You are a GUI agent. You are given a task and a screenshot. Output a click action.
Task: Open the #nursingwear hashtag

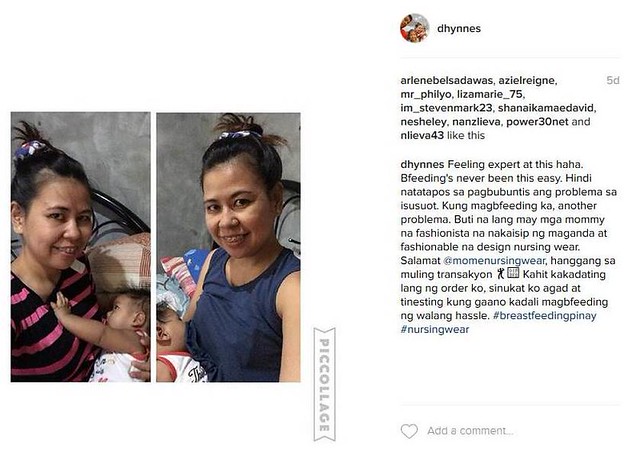(435, 330)
